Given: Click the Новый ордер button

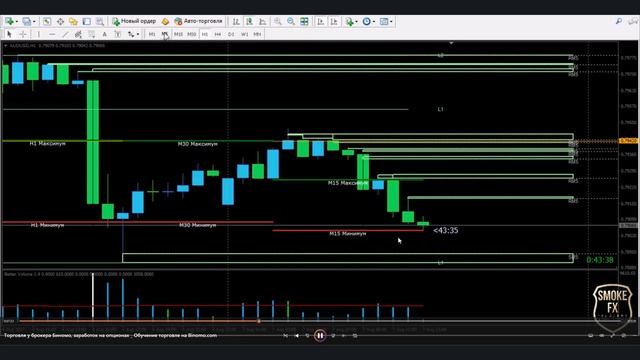Looking at the screenshot, I should [x=134, y=21].
